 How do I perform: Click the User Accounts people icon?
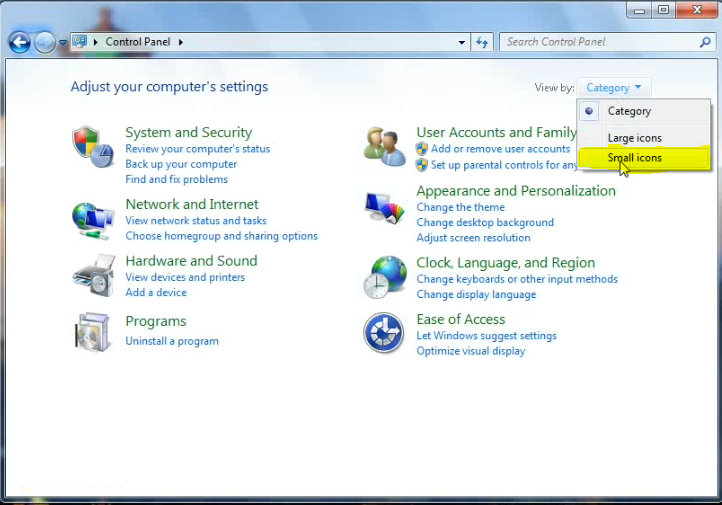click(384, 147)
